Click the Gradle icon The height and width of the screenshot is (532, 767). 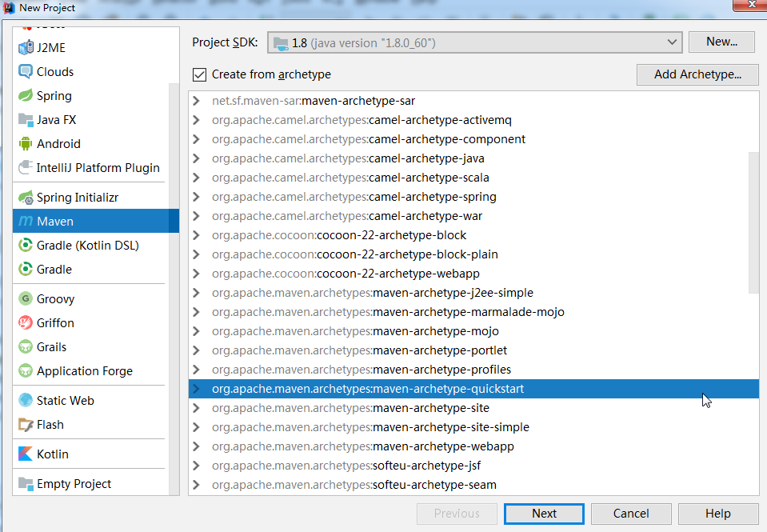[26, 269]
